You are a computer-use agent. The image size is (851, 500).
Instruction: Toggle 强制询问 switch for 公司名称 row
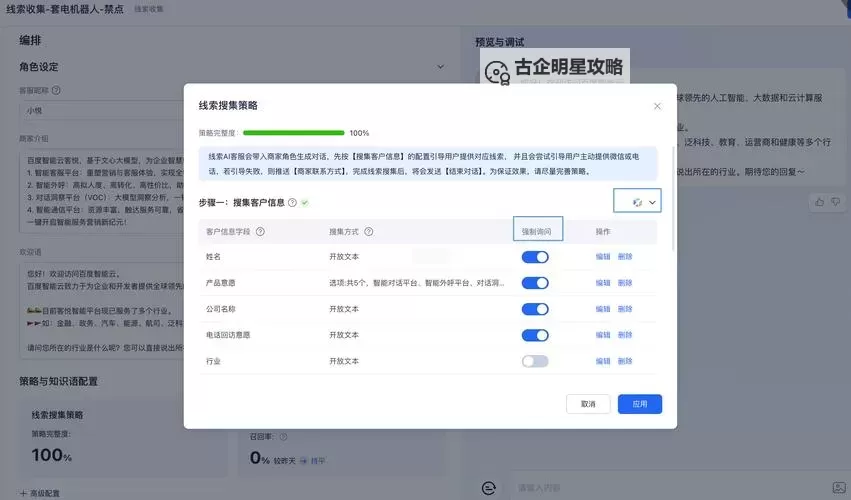(535, 309)
